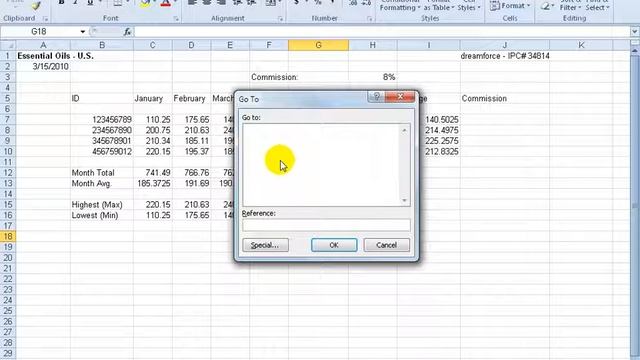Image resolution: width=640 pixels, height=360 pixels.
Task: Select highlighted column G header
Action: (318, 45)
